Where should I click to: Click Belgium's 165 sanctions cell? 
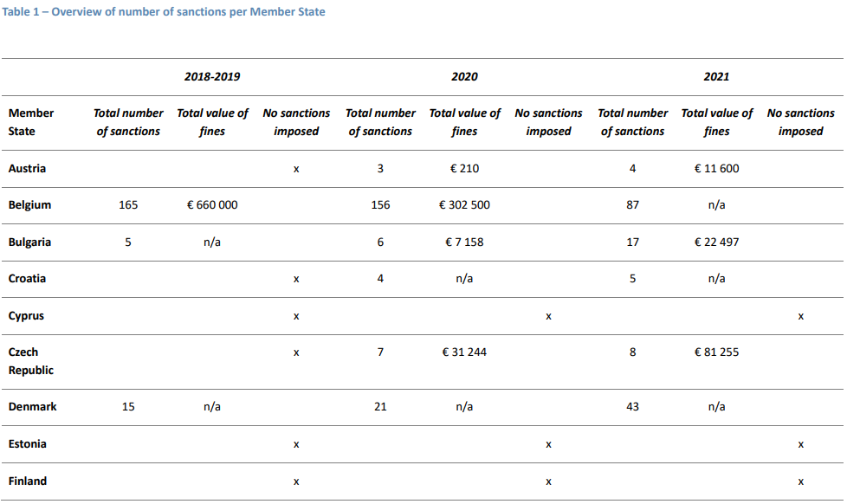[x=128, y=204]
